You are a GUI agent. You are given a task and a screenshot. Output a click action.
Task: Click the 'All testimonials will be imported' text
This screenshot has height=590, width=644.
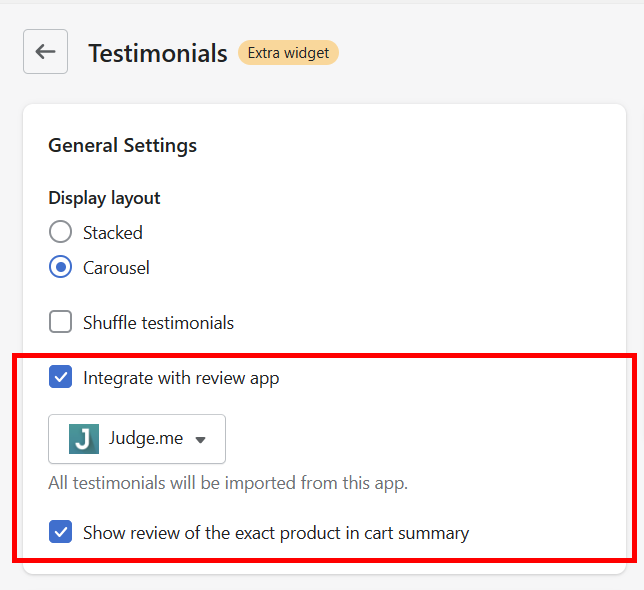tap(228, 483)
